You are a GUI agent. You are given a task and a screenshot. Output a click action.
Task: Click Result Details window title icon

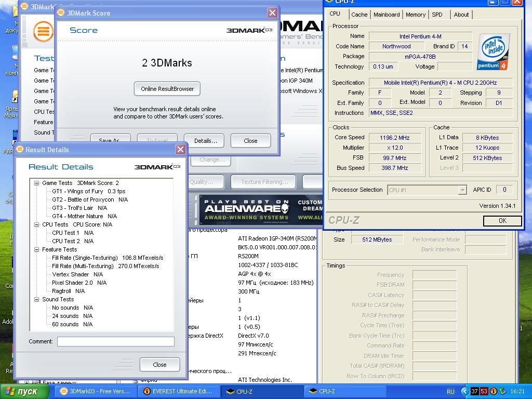click(x=20, y=149)
